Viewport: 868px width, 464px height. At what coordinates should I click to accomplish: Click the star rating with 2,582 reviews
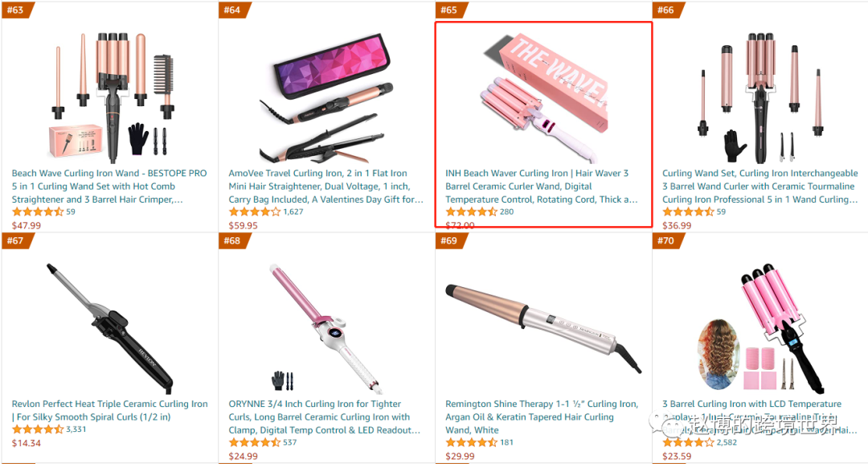[x=688, y=442]
